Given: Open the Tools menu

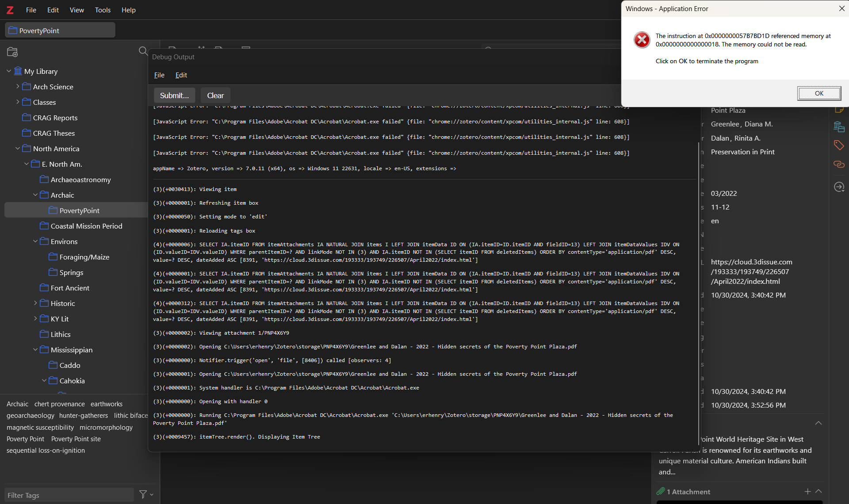Looking at the screenshot, I should tap(103, 10).
